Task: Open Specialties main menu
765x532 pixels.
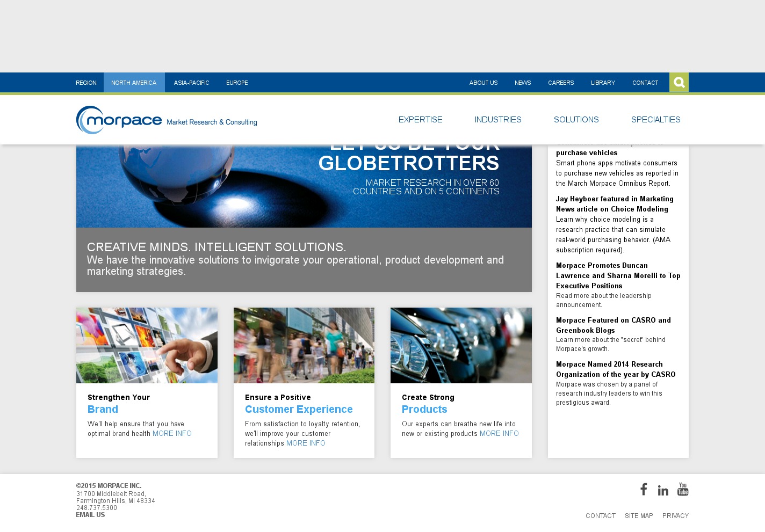Action: point(656,120)
